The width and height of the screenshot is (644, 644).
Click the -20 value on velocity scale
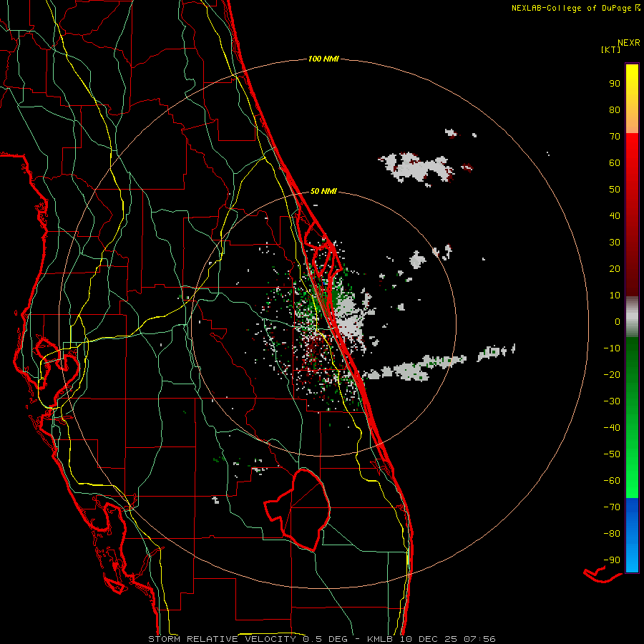coord(612,374)
